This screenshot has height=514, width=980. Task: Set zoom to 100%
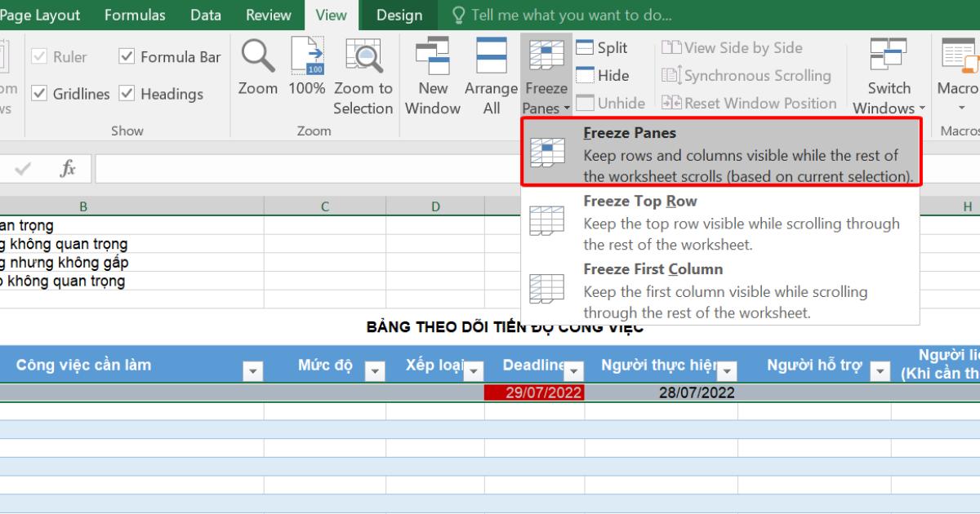[307, 68]
